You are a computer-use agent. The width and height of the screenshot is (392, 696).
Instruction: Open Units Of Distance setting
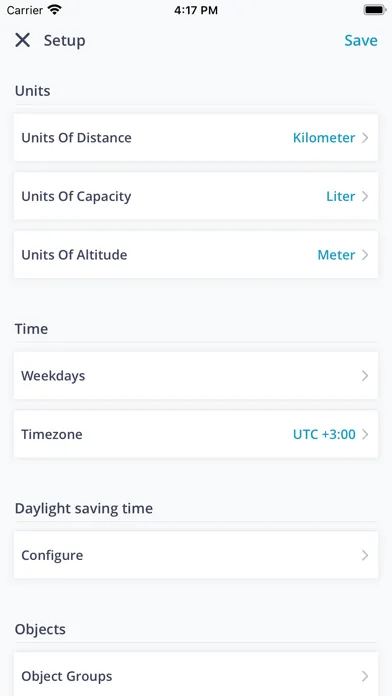tap(196, 138)
